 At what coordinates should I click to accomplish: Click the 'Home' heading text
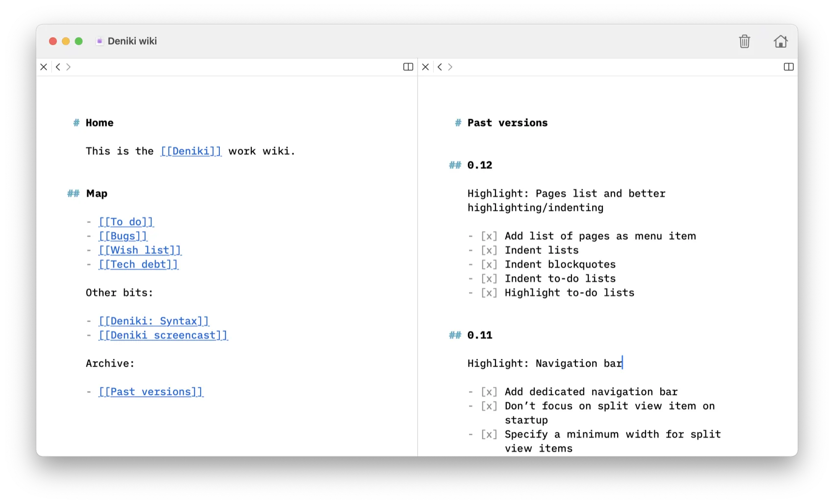point(100,123)
